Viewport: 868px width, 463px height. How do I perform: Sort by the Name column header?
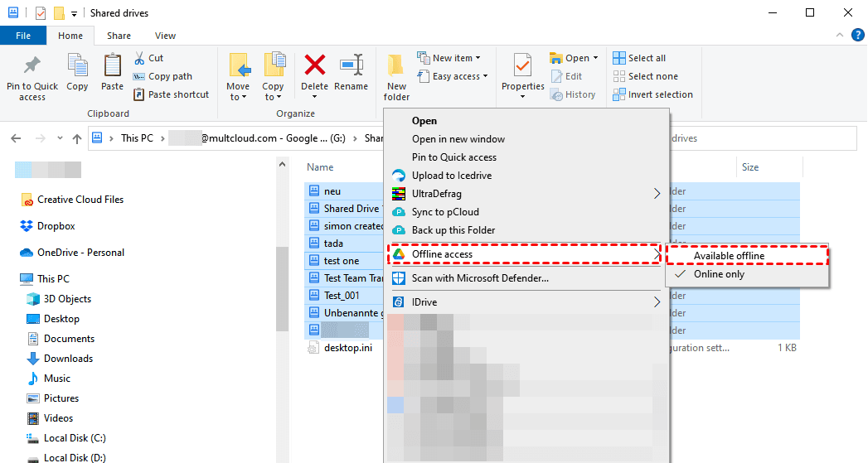pyautogui.click(x=320, y=167)
